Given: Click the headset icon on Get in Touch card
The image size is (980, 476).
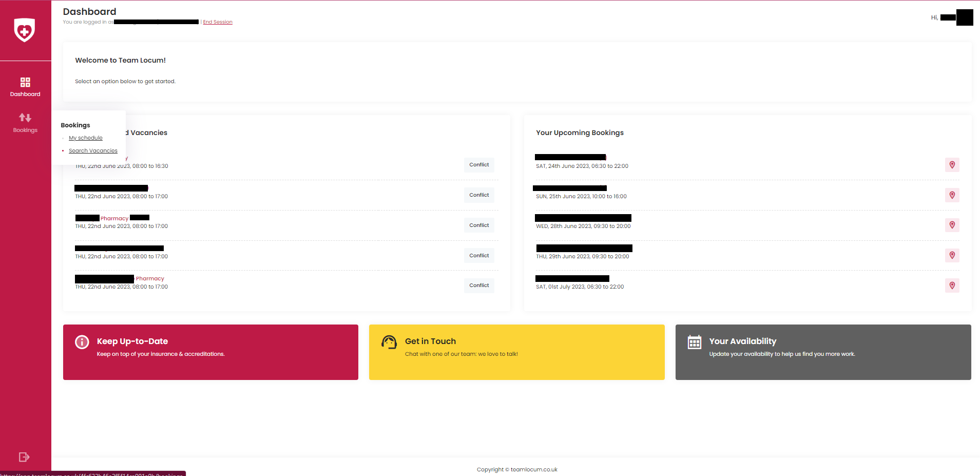Looking at the screenshot, I should coord(389,342).
